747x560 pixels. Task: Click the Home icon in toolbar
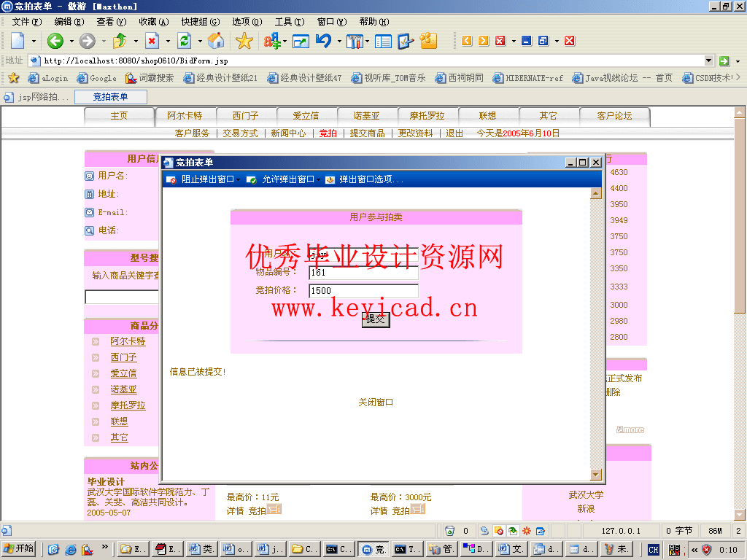pos(216,41)
